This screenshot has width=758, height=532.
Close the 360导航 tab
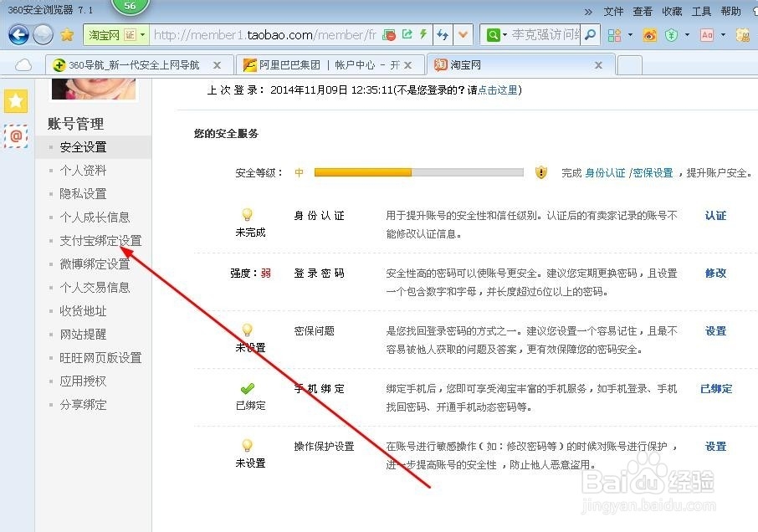(217, 64)
